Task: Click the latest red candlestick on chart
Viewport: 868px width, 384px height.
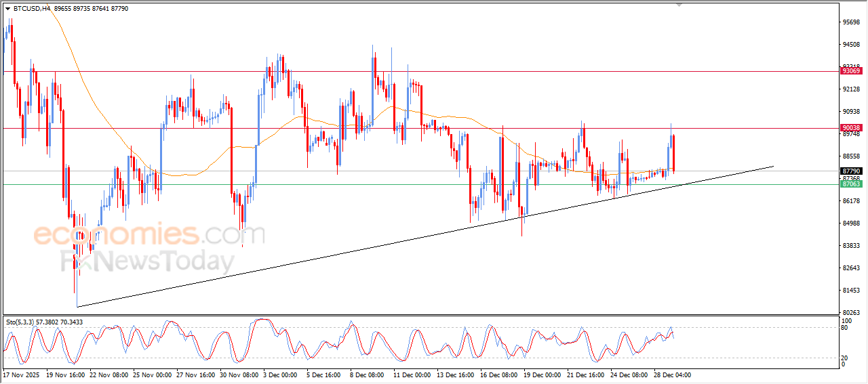Action: [x=673, y=153]
